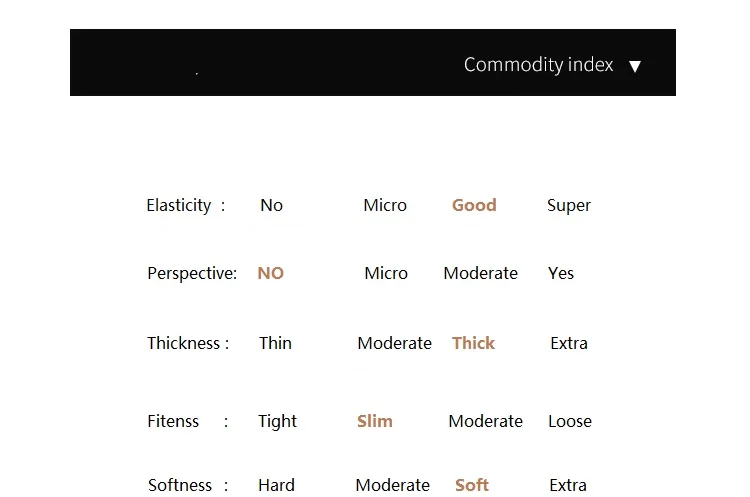Select the highlighted NO perspective option
This screenshot has width=750, height=497.
pyautogui.click(x=271, y=273)
